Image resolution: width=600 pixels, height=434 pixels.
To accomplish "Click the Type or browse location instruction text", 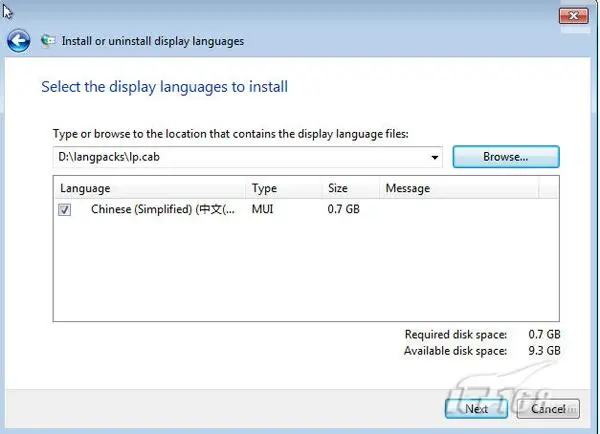I will click(230, 134).
